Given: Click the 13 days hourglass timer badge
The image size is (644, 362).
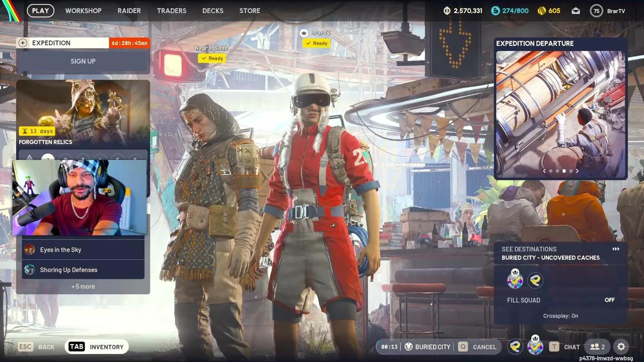Looking at the screenshot, I should click(37, 131).
